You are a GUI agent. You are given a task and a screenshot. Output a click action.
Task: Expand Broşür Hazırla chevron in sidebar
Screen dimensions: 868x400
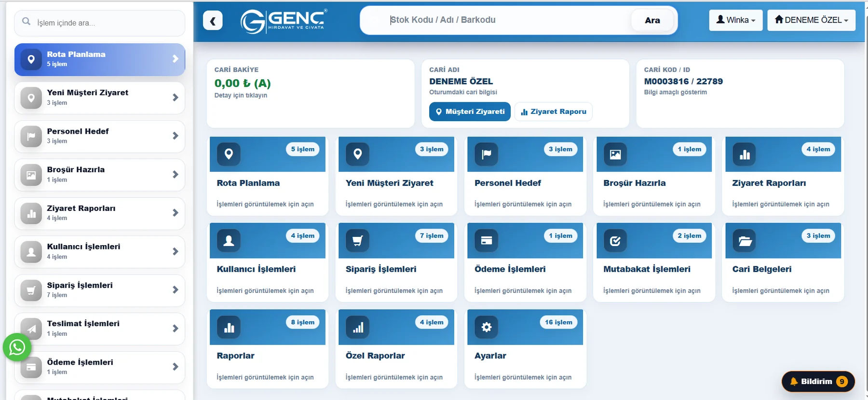point(176,175)
